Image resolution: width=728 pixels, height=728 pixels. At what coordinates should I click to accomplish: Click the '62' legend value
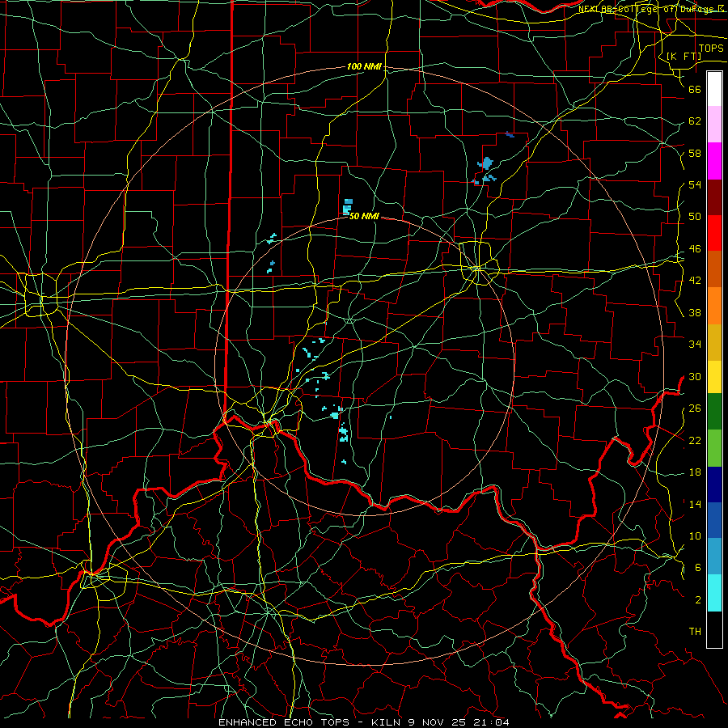695,121
